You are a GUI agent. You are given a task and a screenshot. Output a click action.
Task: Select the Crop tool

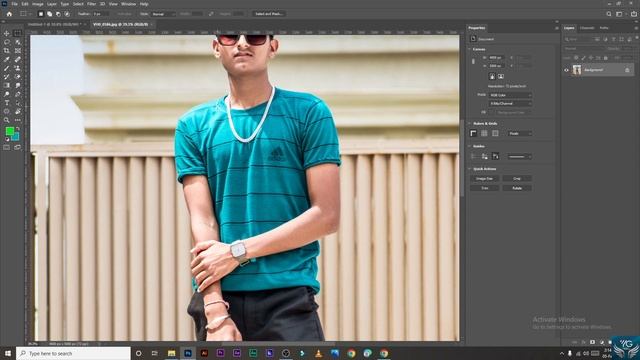[x=7, y=51]
